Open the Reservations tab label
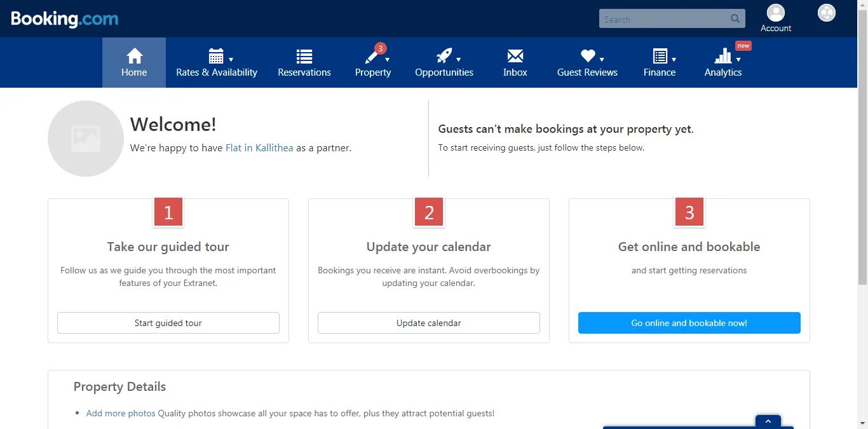This screenshot has height=429, width=868. click(304, 72)
